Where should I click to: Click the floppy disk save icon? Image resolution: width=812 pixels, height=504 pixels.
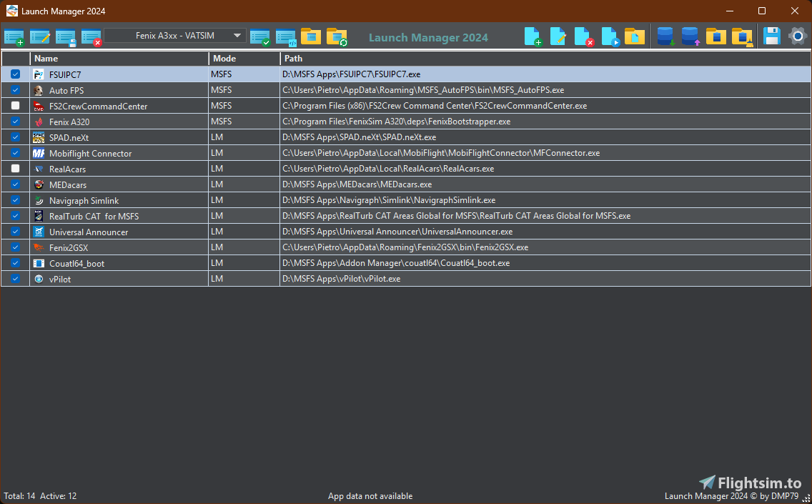[x=771, y=36]
